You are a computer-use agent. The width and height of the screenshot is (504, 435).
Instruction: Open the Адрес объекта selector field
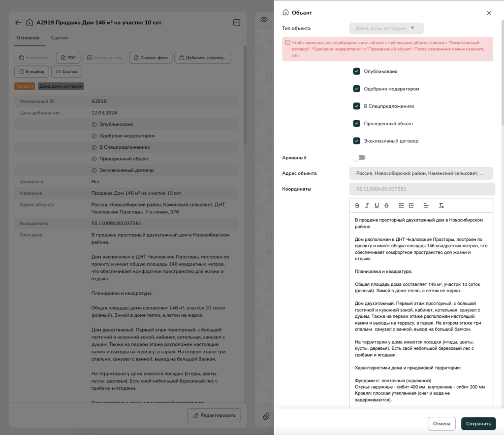pyautogui.click(x=421, y=173)
